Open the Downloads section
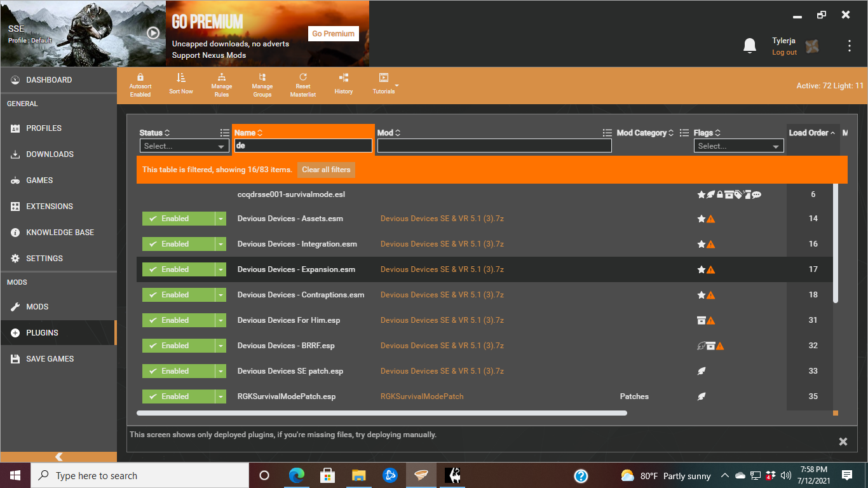This screenshot has width=868, height=488. pyautogui.click(x=58, y=154)
